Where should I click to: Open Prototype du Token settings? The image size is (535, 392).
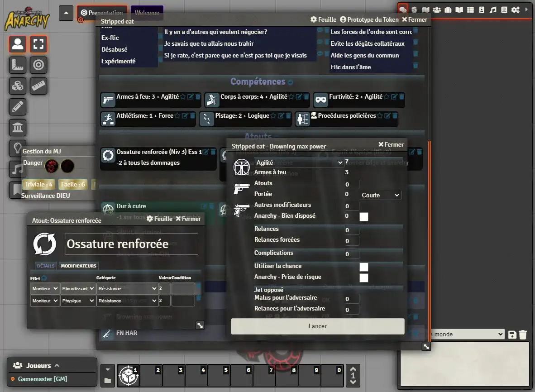tap(369, 19)
